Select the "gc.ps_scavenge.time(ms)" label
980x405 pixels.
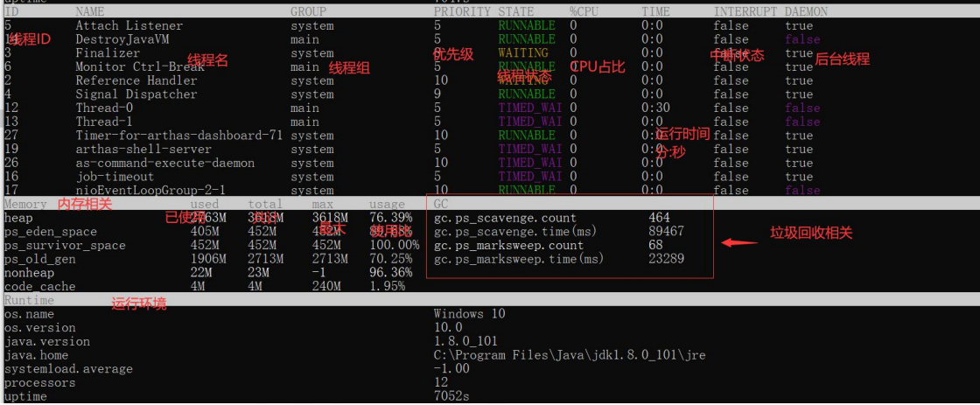pos(515,232)
